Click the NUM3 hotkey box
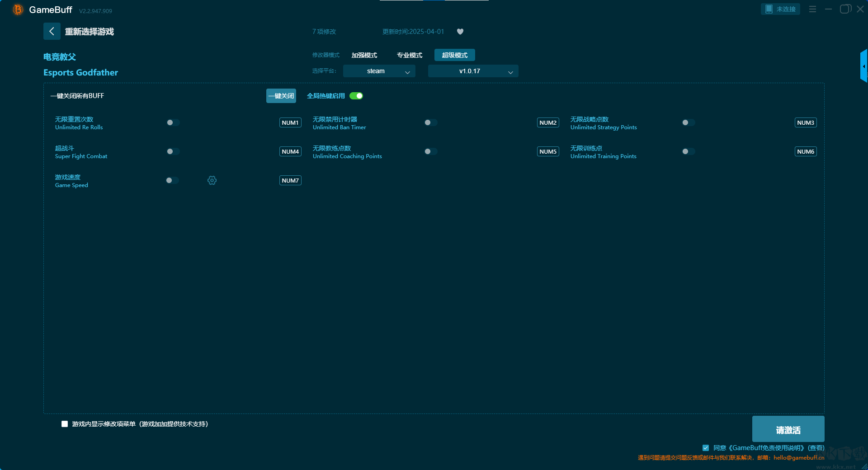This screenshot has height=470, width=868. point(805,122)
